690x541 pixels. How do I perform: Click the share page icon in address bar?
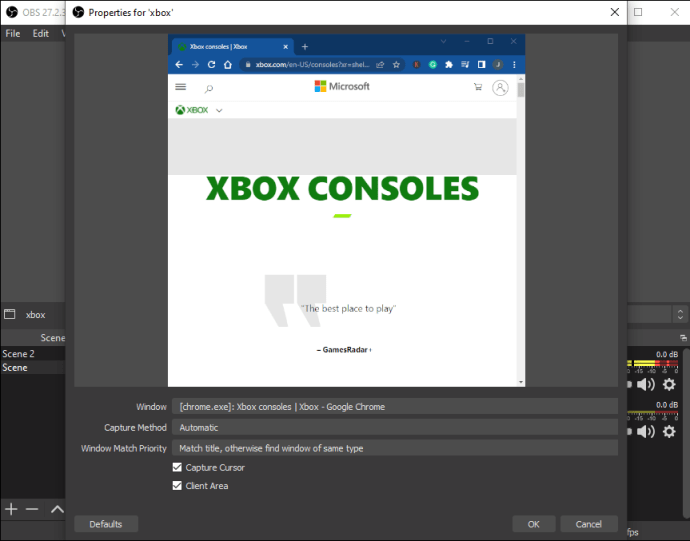pyautogui.click(x=380, y=65)
